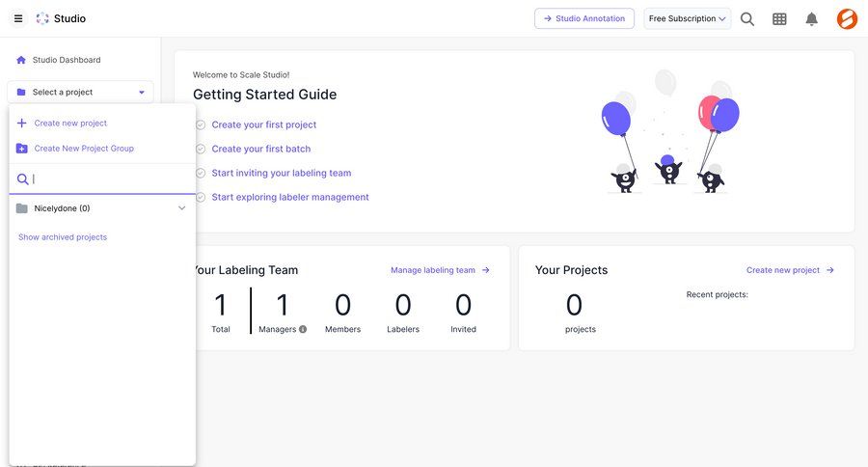Click the Managers info icon

point(303,329)
